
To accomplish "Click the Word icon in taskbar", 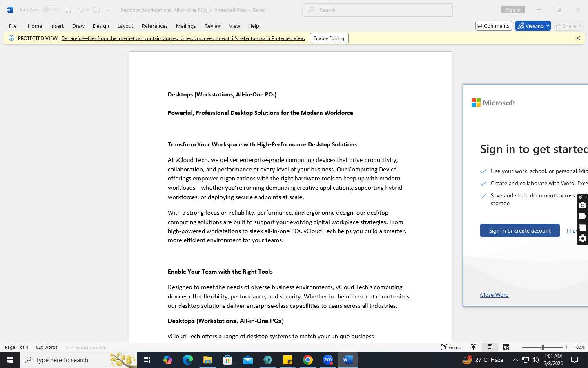I will 348,360.
